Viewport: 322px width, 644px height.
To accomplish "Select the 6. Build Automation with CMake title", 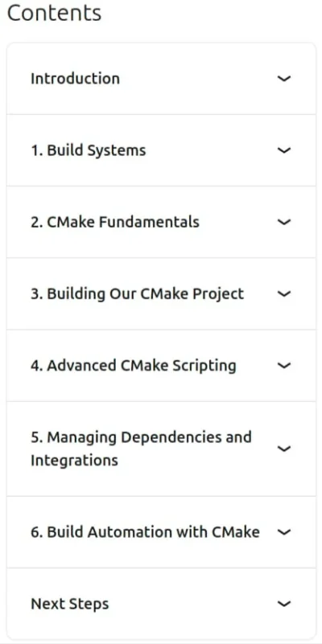I will pyautogui.click(x=145, y=532).
